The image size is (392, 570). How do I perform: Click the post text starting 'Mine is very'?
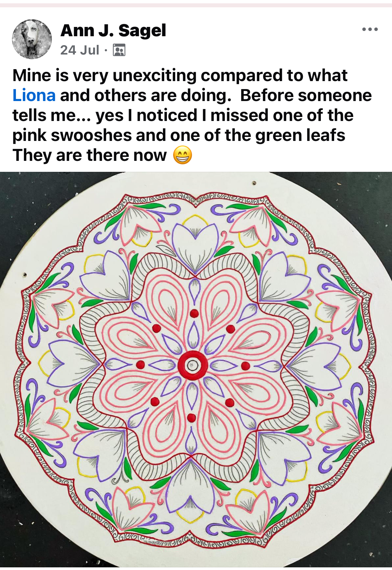click(192, 115)
